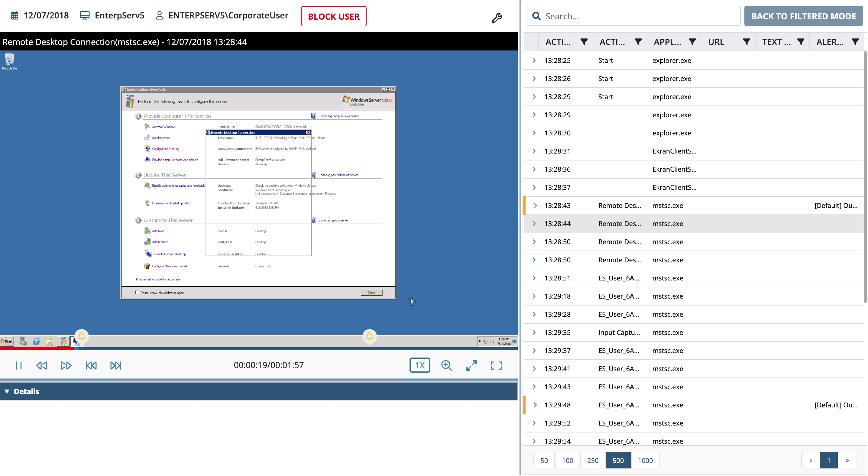Viewport: 868px width, 476px height.
Task: Expand the 13:29:35 Input Capture row
Action: coord(534,332)
